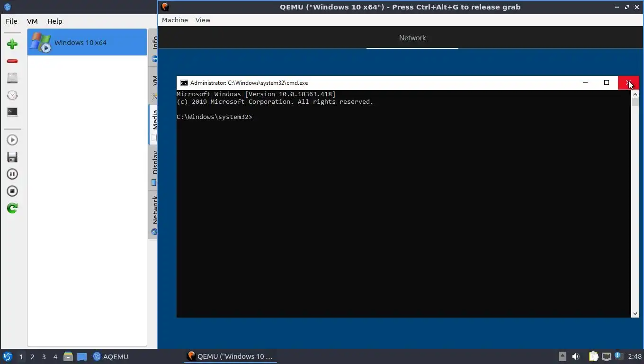Open the File menu in AQEMU

click(x=11, y=21)
